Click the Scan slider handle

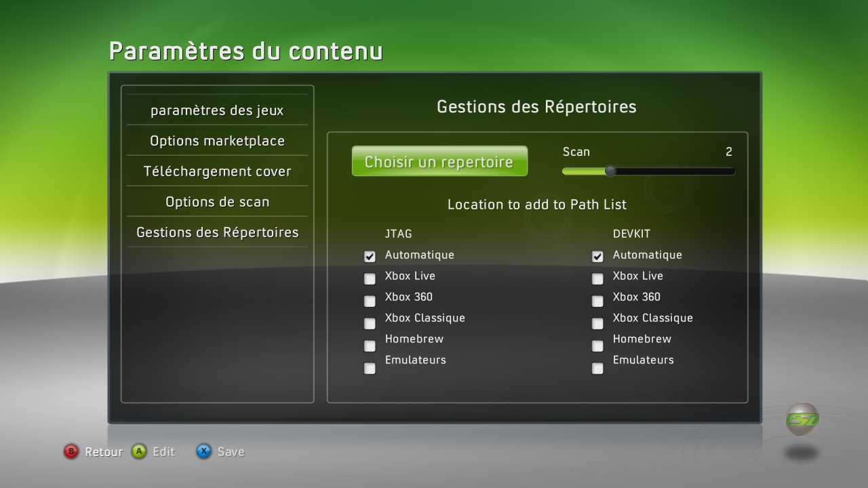tap(610, 171)
